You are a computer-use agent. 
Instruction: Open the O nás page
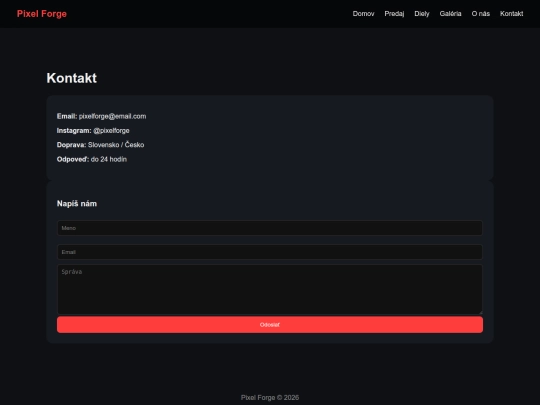pyautogui.click(x=481, y=14)
